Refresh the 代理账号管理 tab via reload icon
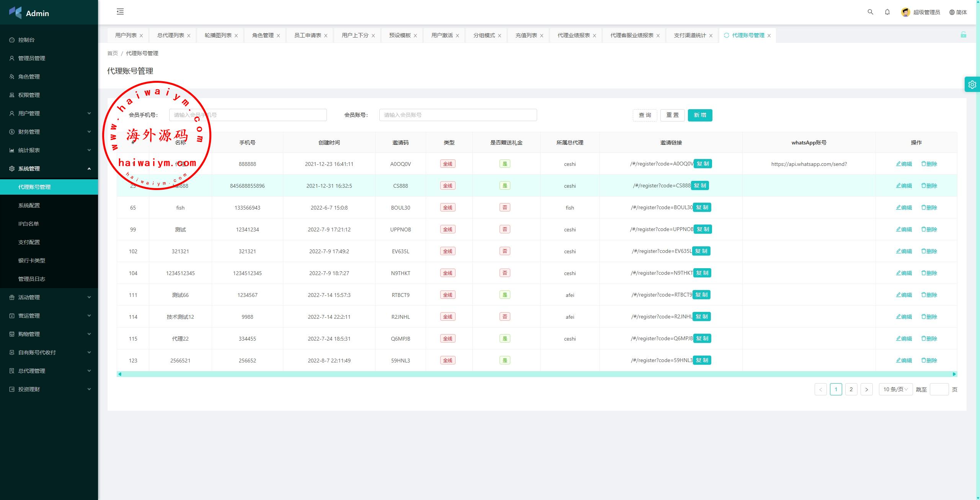Viewport: 980px width, 500px height. click(726, 35)
